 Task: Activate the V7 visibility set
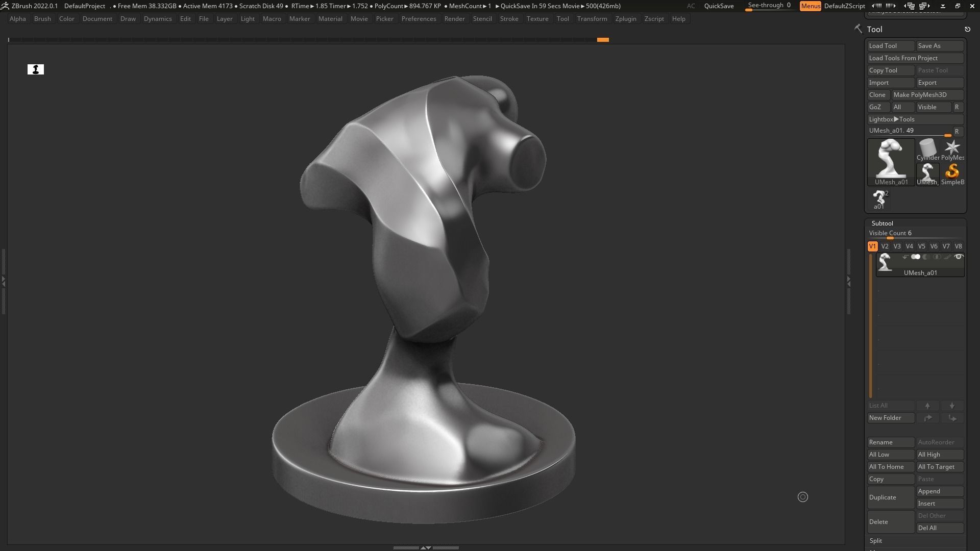tap(946, 246)
